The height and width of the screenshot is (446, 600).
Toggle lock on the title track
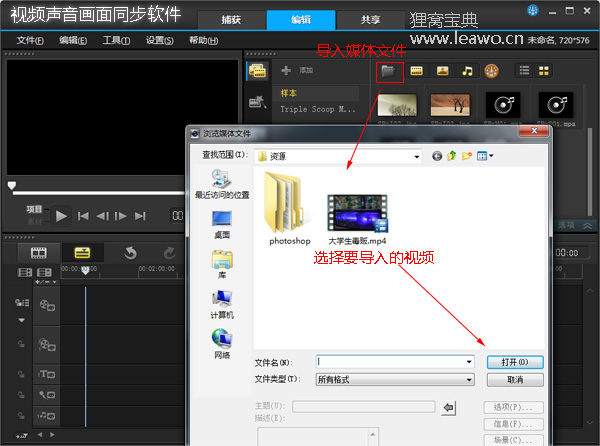point(20,374)
